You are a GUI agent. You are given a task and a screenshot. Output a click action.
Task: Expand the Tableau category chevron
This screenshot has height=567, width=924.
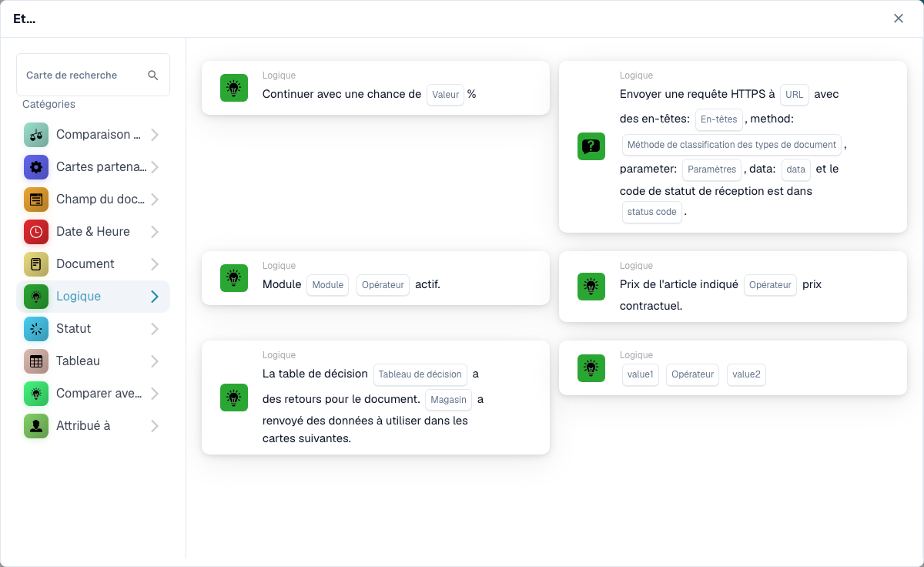[155, 361]
